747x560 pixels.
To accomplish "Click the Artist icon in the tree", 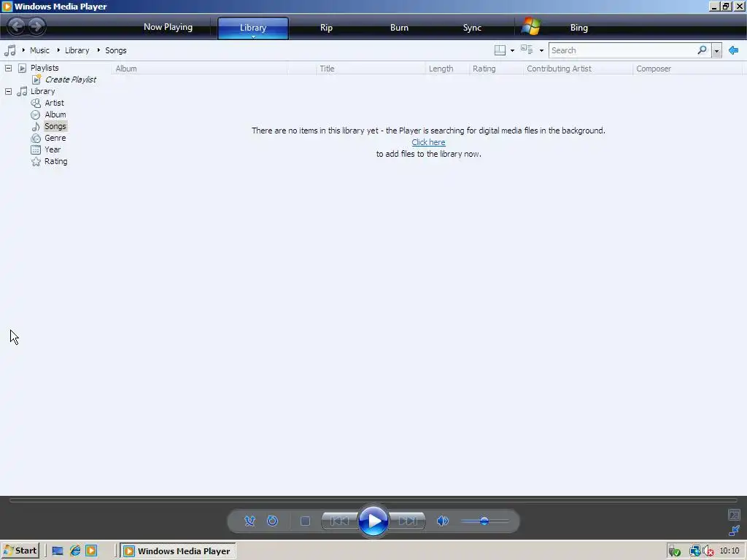I will pyautogui.click(x=36, y=103).
